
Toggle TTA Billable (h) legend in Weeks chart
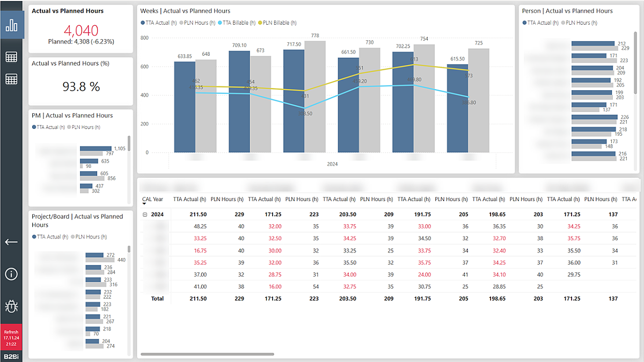coord(237,23)
